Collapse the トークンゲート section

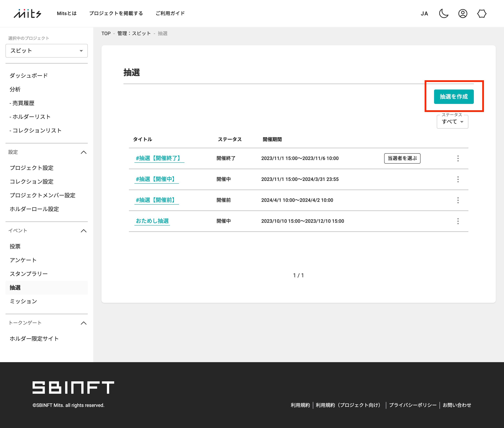click(83, 323)
